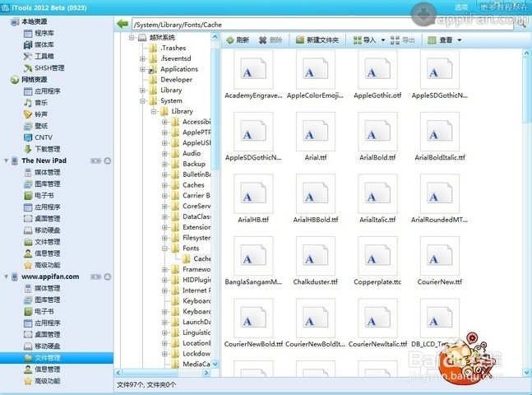532x395 pixels.
Task: Collapse the Fonts folder node
Action: pos(164,249)
